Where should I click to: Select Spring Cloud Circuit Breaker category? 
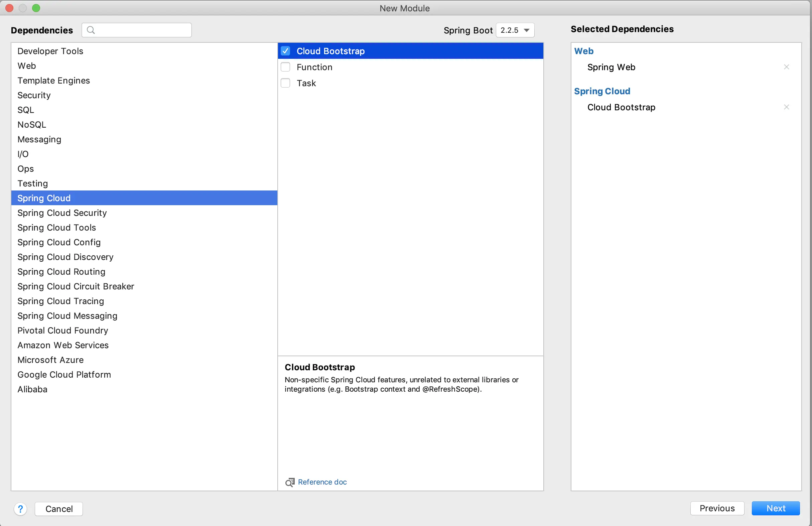pos(76,286)
